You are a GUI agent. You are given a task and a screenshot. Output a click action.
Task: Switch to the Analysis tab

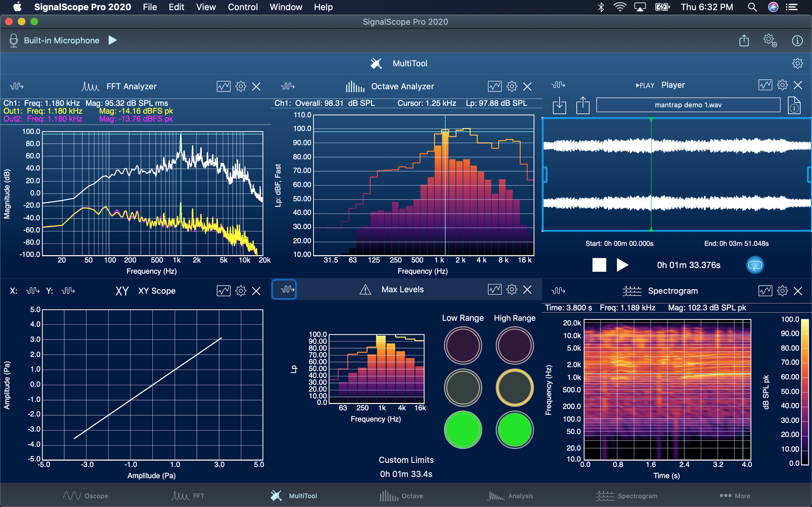coord(510,496)
